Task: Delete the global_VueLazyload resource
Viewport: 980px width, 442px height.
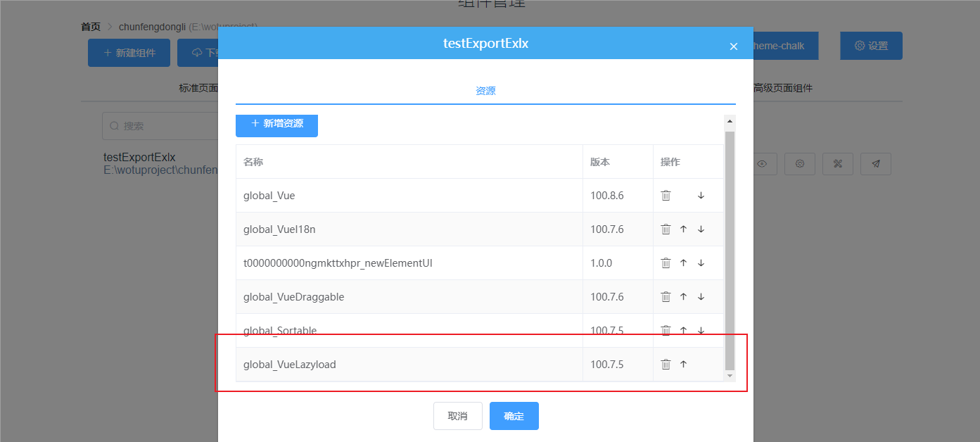Action: (666, 365)
